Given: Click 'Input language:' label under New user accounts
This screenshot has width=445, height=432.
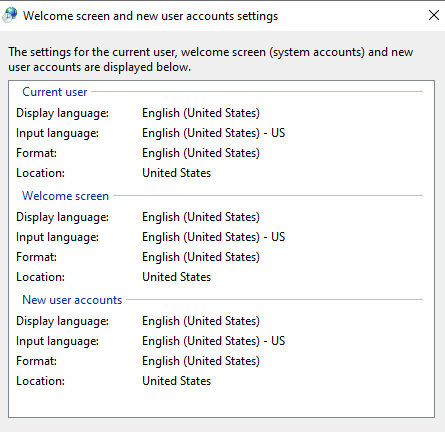Looking at the screenshot, I should tap(57, 341).
